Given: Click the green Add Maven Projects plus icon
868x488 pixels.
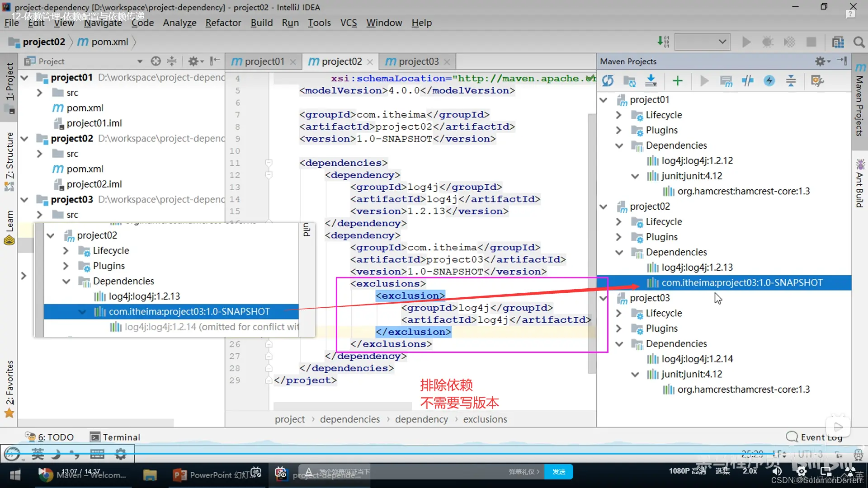Looking at the screenshot, I should [x=677, y=81].
